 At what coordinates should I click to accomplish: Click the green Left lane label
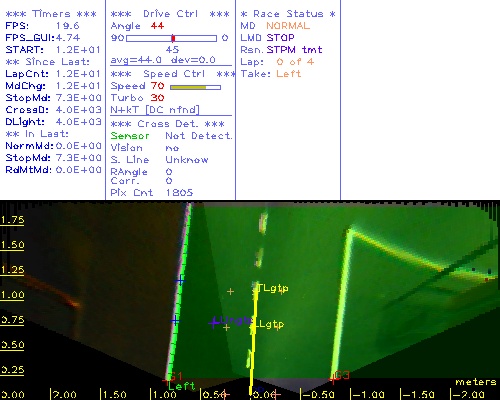tap(181, 386)
